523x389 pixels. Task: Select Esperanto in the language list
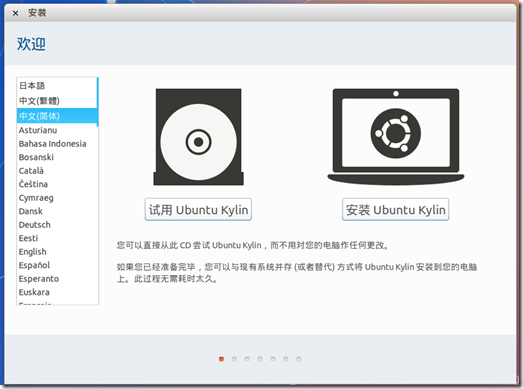point(57,279)
